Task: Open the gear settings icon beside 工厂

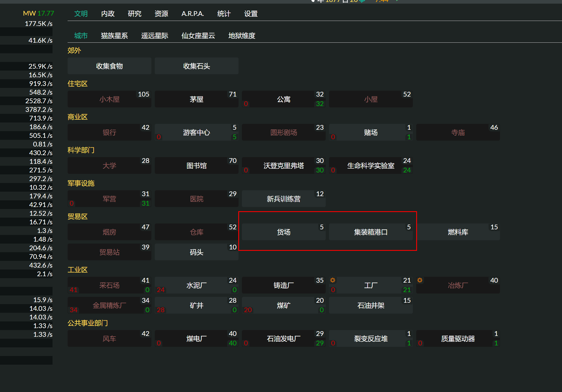Action: click(332, 280)
